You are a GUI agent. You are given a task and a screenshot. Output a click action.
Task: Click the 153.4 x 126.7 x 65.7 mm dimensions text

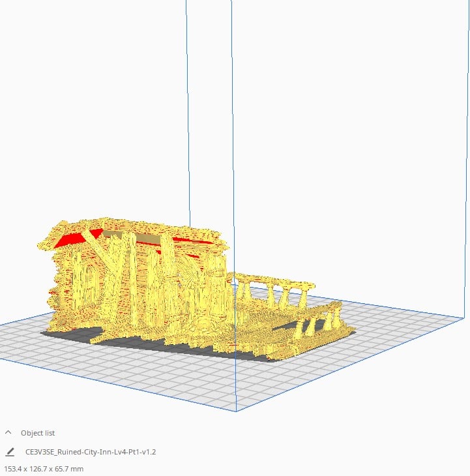44,469
